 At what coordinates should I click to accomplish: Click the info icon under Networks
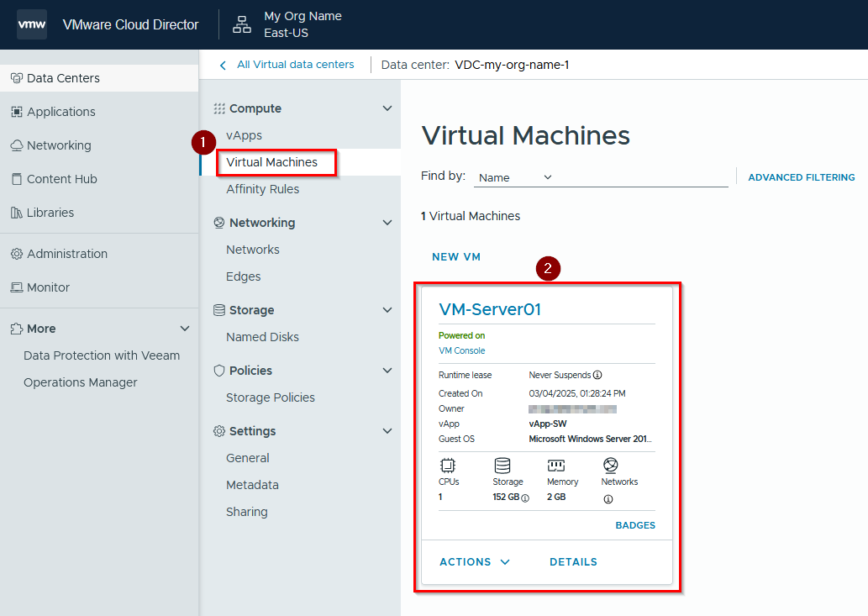pos(608,499)
